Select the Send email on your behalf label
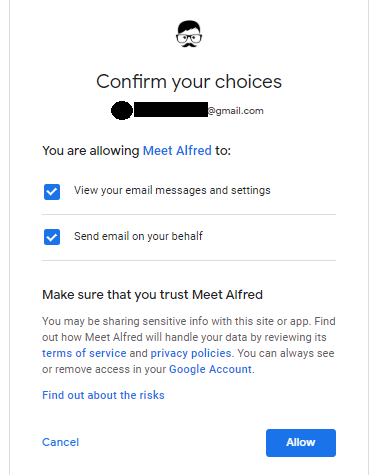 (x=138, y=236)
